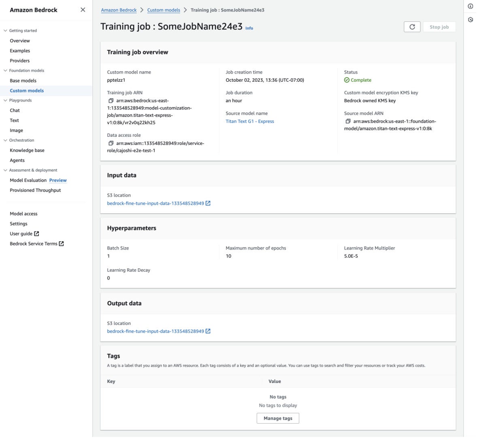486x448 pixels.
Task: Copy the Training job ARN
Action: point(111,101)
